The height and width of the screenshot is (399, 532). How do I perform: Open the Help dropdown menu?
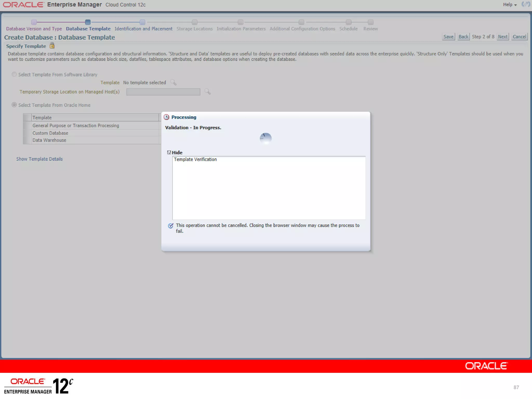[509, 5]
